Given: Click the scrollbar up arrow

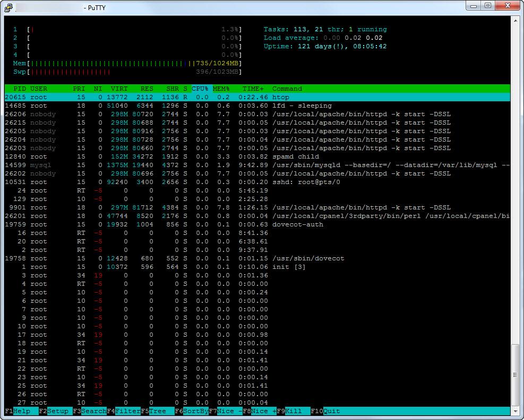Looking at the screenshot, I should [x=515, y=21].
